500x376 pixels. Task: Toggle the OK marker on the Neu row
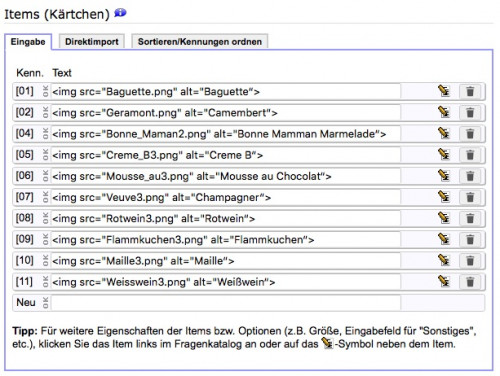(x=45, y=303)
